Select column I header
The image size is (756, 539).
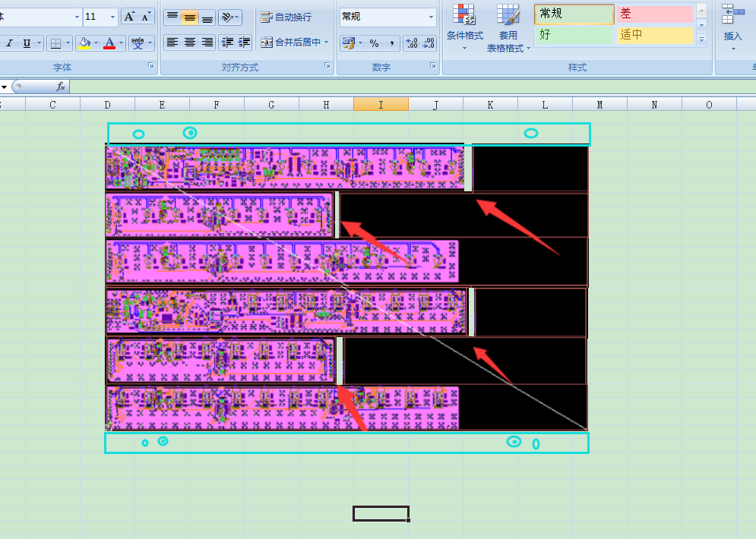click(x=381, y=105)
